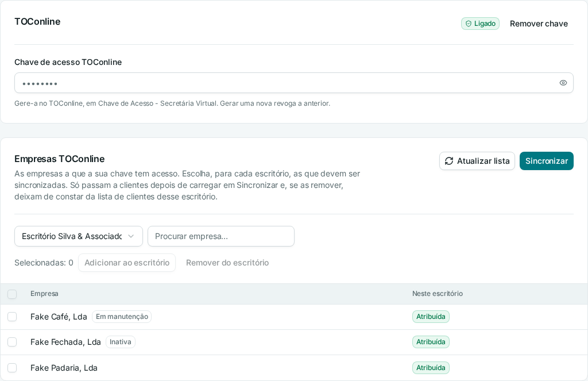Refresh the list with Atualizar lista
The height and width of the screenshot is (381, 588).
tap(477, 161)
